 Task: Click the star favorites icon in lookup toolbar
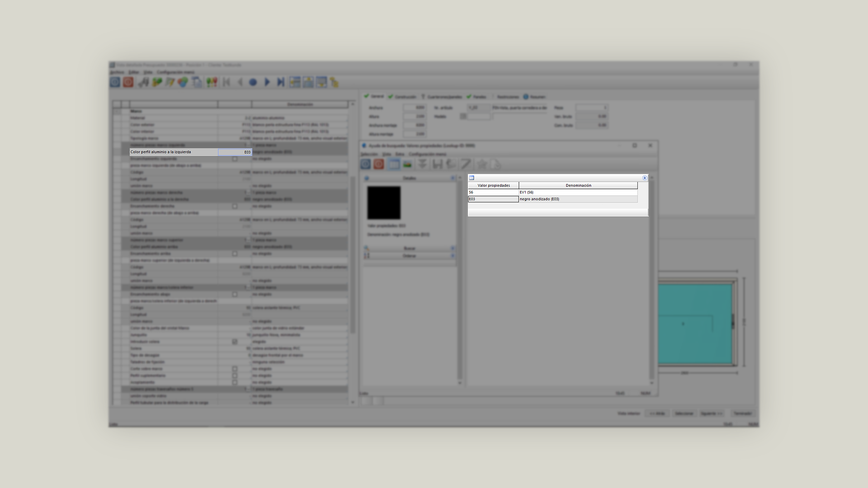[482, 164]
